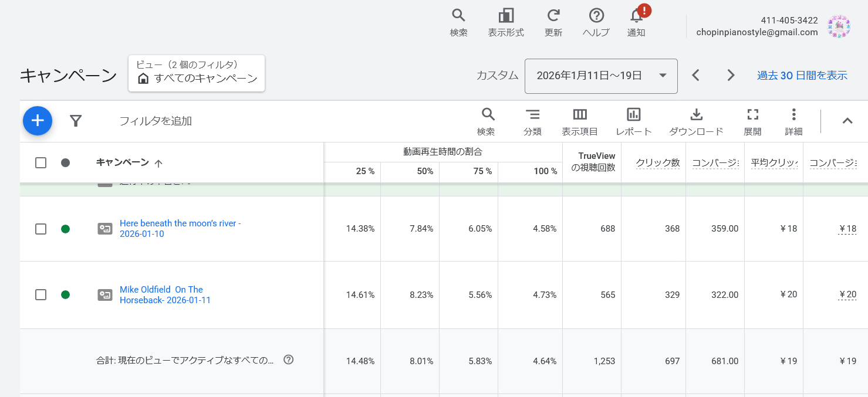Image resolution: width=868 pixels, height=397 pixels.
Task: Open 表示項目 columns icon
Action: pos(580,115)
